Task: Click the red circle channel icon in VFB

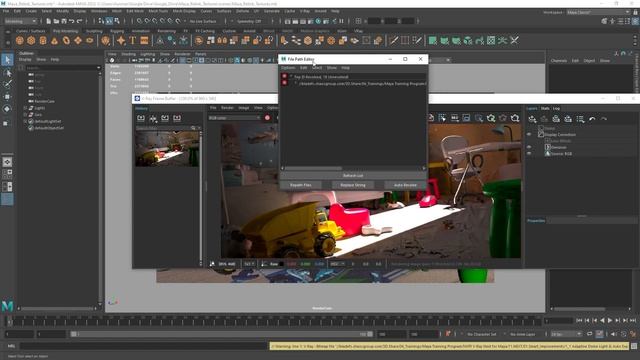Action: click(x=267, y=118)
